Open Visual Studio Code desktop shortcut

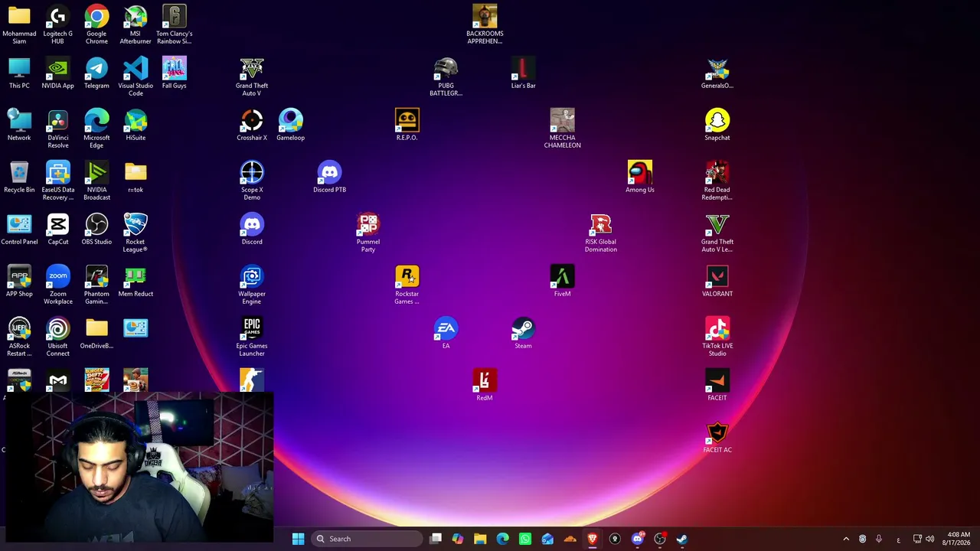[136, 76]
